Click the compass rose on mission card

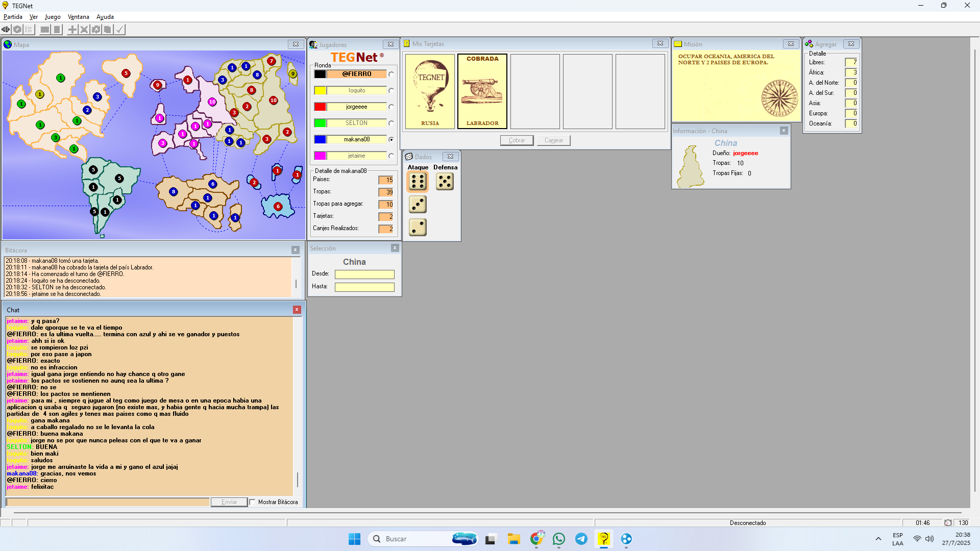click(x=779, y=98)
